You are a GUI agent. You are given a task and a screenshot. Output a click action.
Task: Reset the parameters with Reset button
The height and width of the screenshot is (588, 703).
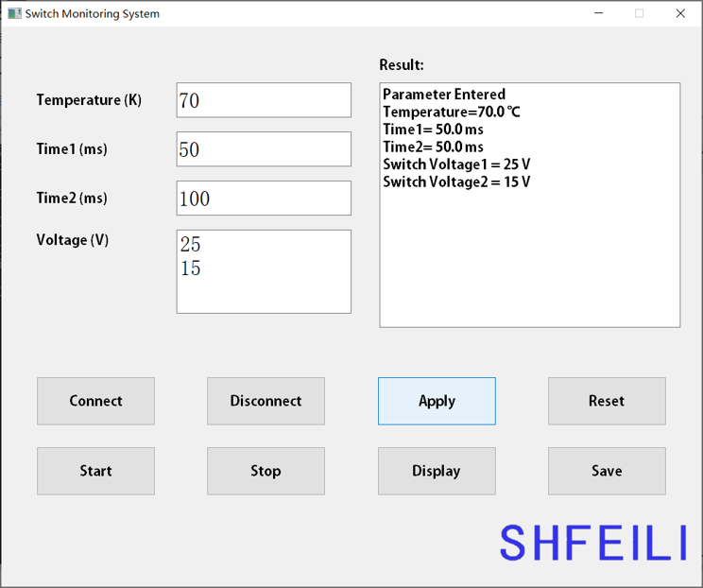click(607, 401)
